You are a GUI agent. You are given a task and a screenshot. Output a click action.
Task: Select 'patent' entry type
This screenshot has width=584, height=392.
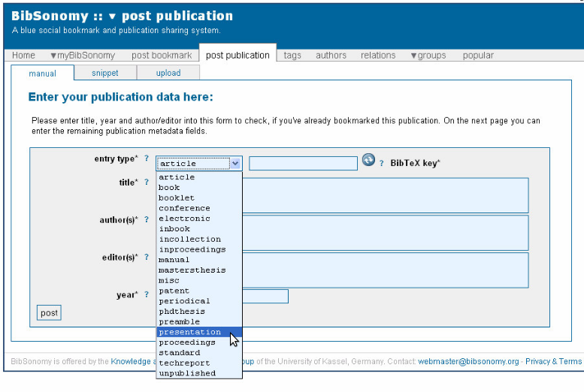coord(199,291)
